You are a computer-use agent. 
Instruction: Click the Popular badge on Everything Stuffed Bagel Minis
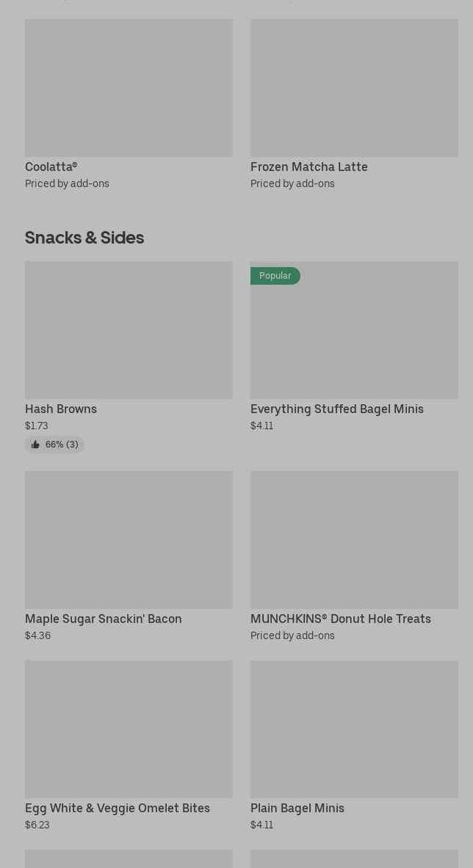275,276
